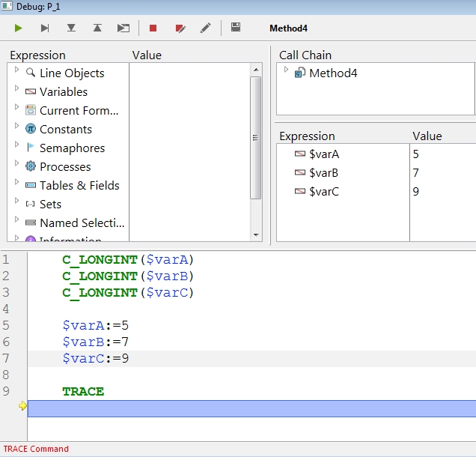Expand the Semaphores tree node

17,145
